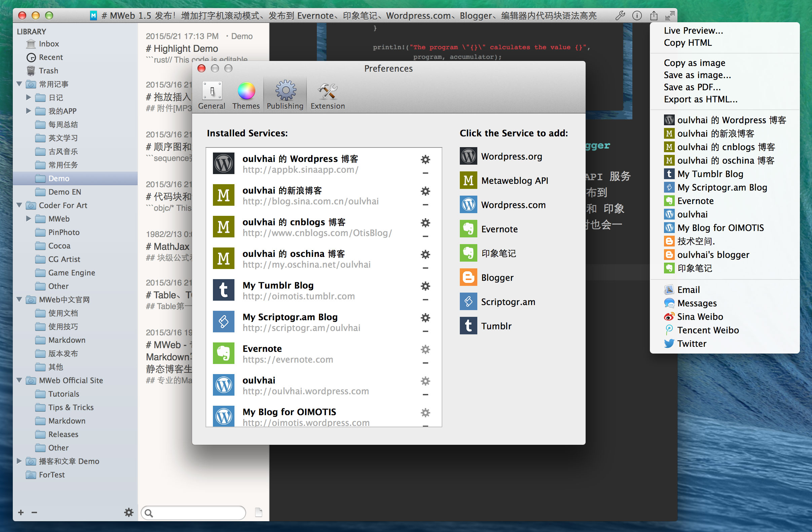Collapse the Coder For Art group
Image resolution: width=812 pixels, height=532 pixels.
[x=19, y=205]
